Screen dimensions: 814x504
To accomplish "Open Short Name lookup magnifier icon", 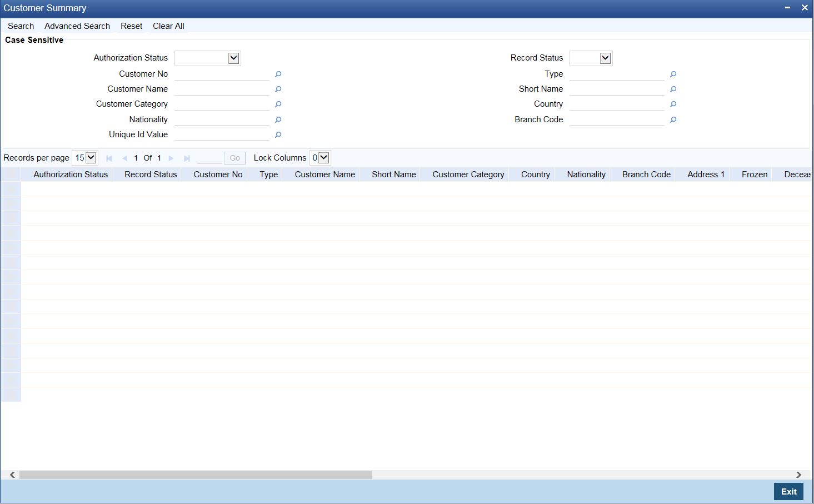I will coord(673,89).
